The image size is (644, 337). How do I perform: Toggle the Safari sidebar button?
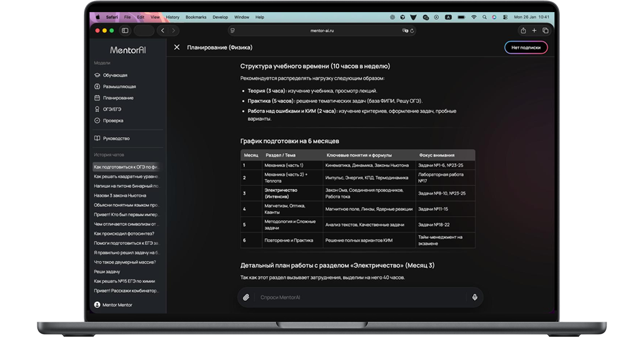coord(125,31)
